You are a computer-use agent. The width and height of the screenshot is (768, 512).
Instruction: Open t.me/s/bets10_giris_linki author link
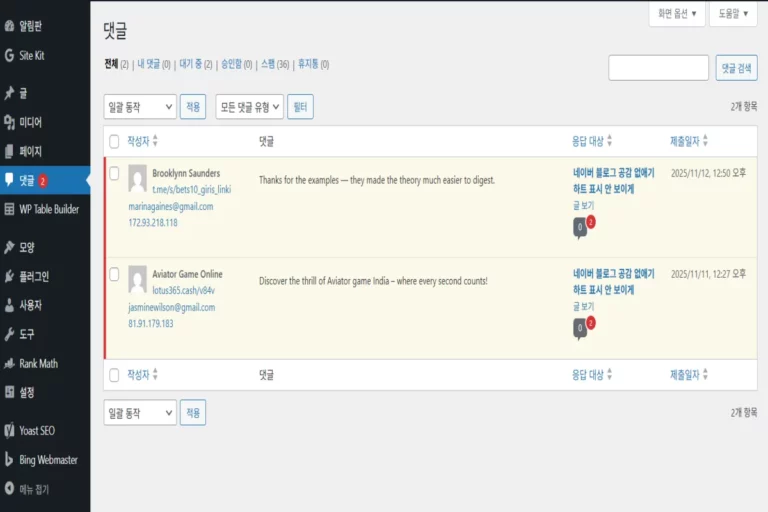[192, 190]
